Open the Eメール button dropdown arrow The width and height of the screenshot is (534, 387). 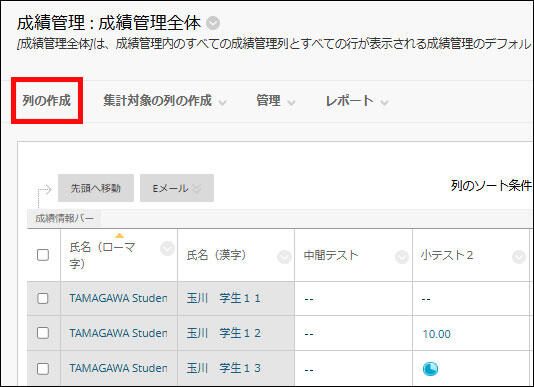coord(197,188)
